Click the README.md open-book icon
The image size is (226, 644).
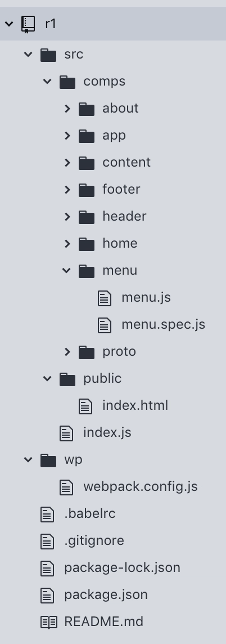click(49, 622)
